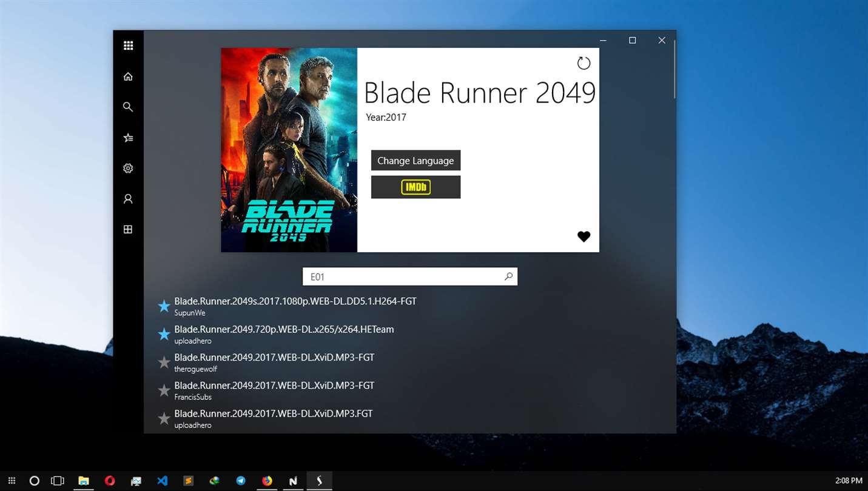Launch Visual Studio Code from taskbar
Image resolution: width=868 pixels, height=491 pixels.
[163, 481]
